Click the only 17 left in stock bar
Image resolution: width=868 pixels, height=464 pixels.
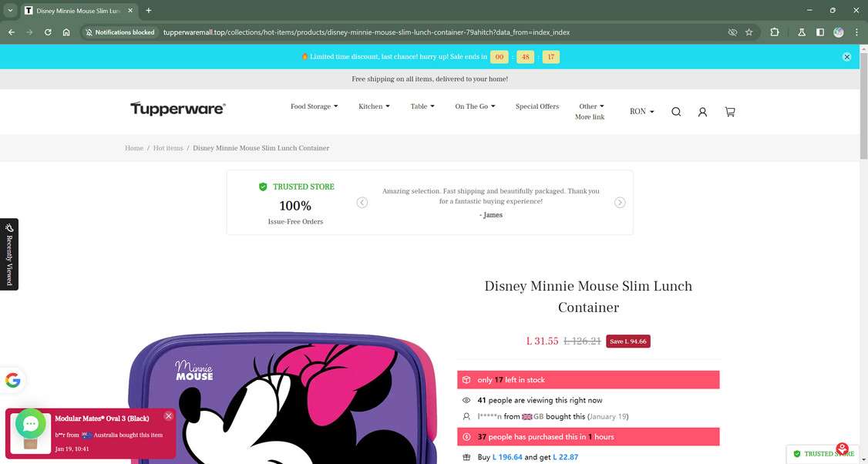[x=588, y=380]
